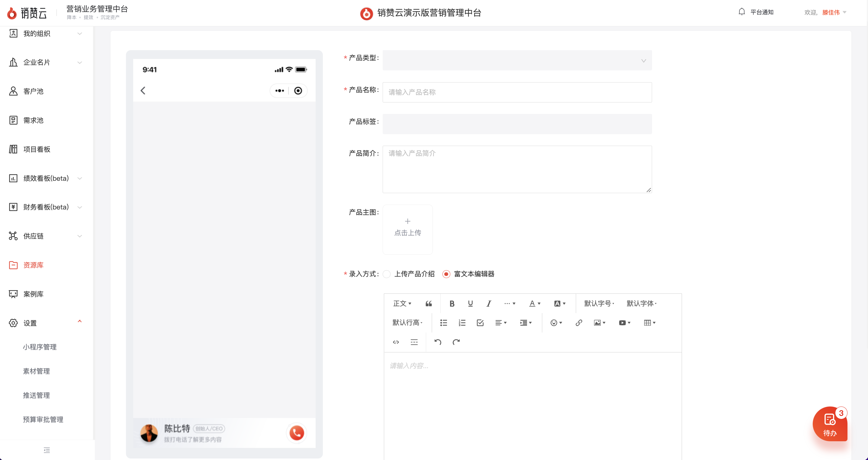Go to 客户池 in sidebar
Image resolution: width=868 pixels, height=460 pixels.
click(33, 91)
